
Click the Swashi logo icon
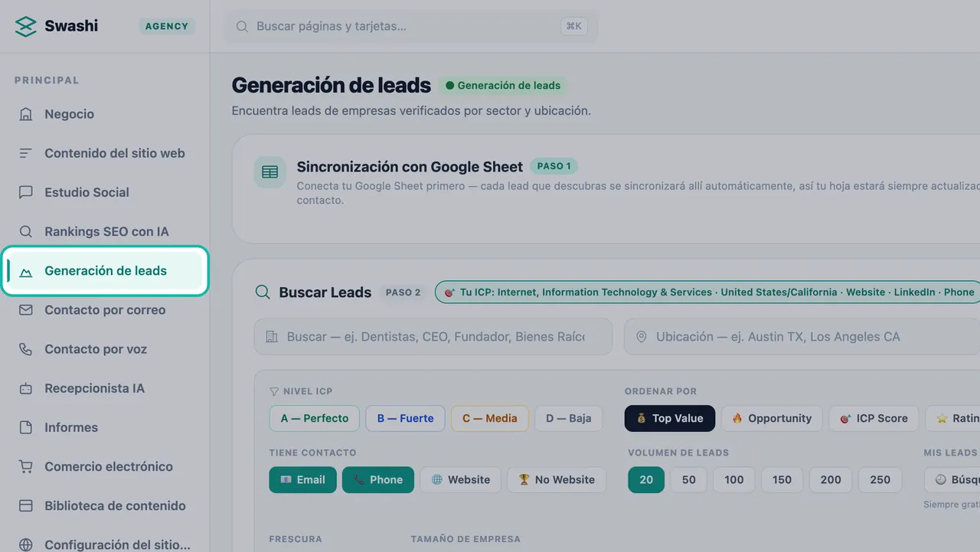pos(26,26)
